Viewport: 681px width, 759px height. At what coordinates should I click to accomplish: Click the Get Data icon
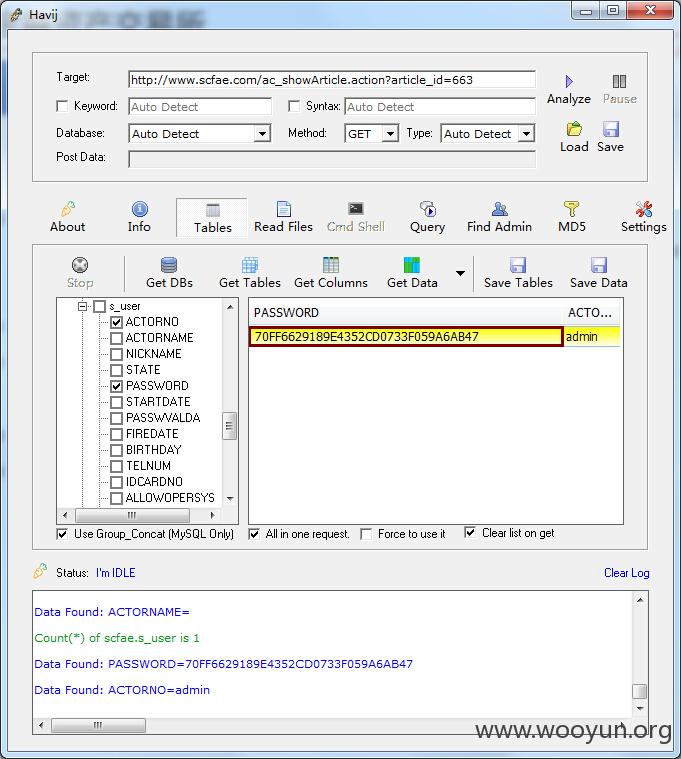click(412, 265)
